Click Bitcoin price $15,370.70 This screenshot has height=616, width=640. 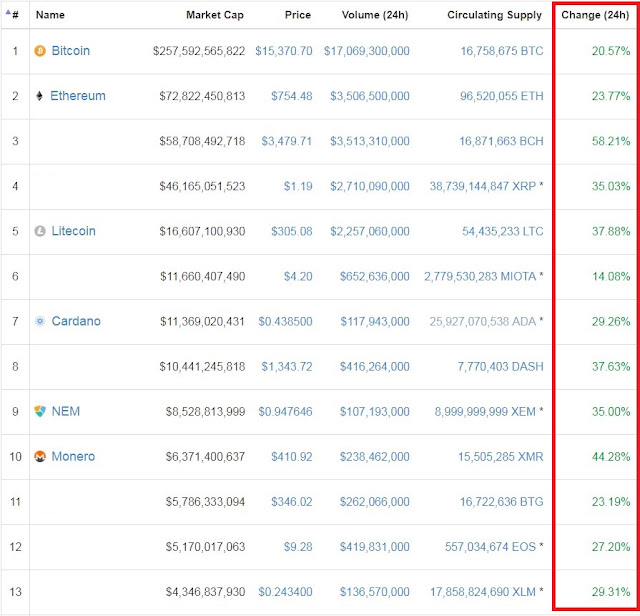tap(284, 51)
